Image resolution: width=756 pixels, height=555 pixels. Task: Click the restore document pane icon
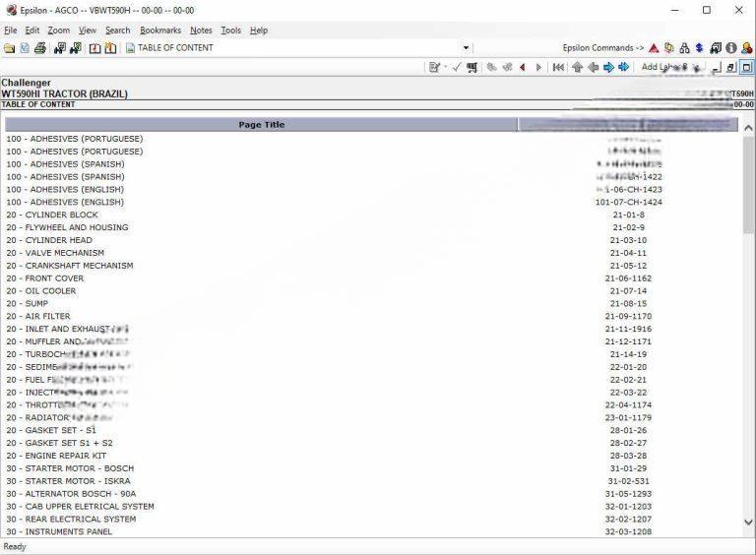click(731, 68)
